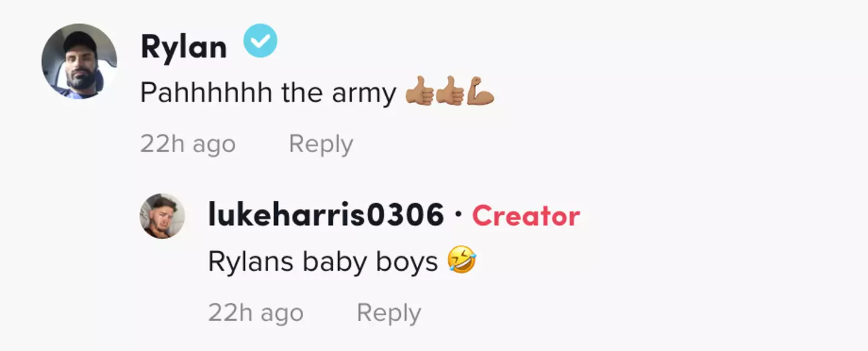Click the dot separator before the Creator label
The image size is (868, 351).
pos(458,215)
